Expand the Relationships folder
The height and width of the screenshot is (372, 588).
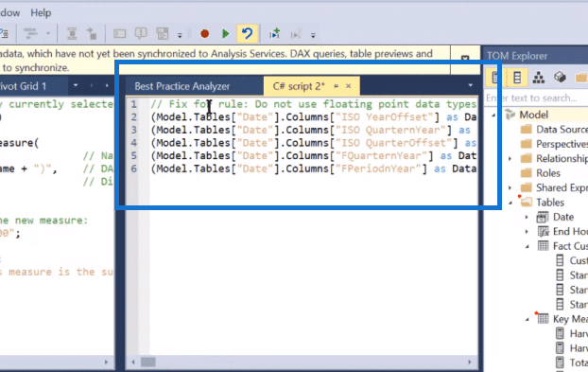(510, 159)
